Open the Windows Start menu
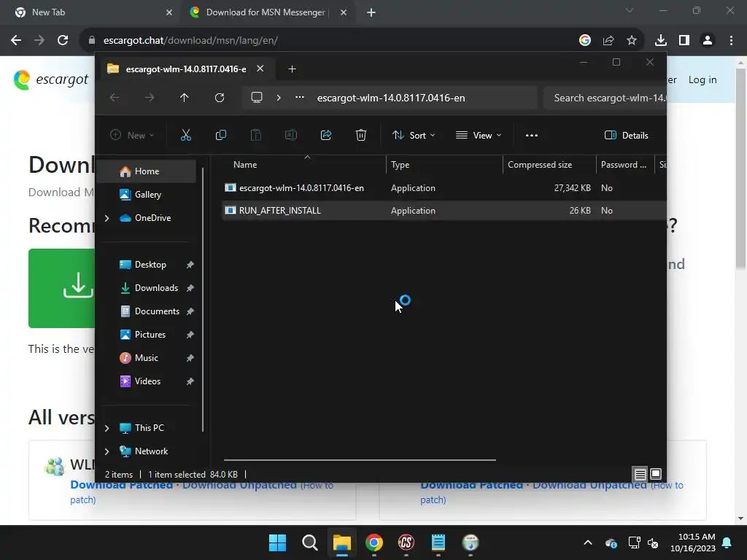Screen dimensions: 747x560 (x=278, y=542)
